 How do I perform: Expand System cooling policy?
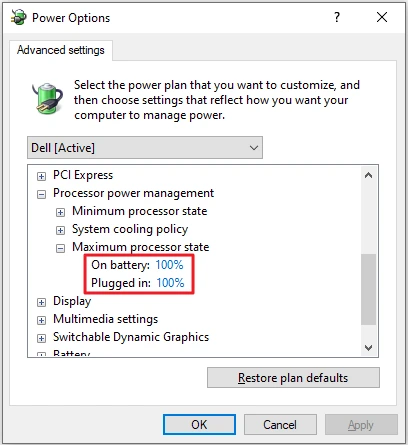click(60, 230)
